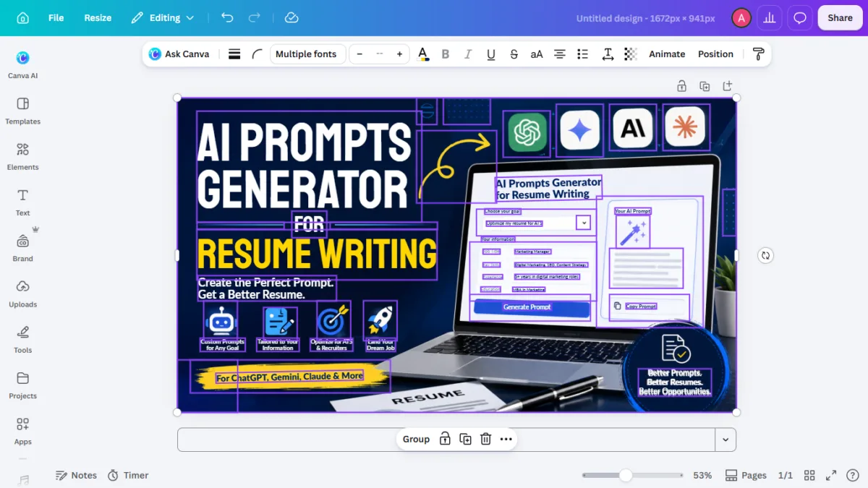This screenshot has height=488, width=868.
Task: Toggle italic formatting
Action: click(468, 54)
